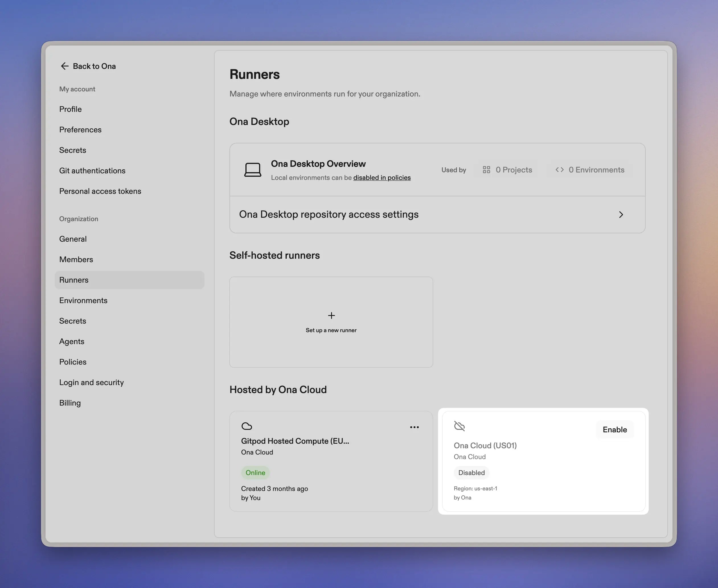Click the plus icon to set up new runner
Viewport: 718px width, 588px height.
tap(331, 315)
